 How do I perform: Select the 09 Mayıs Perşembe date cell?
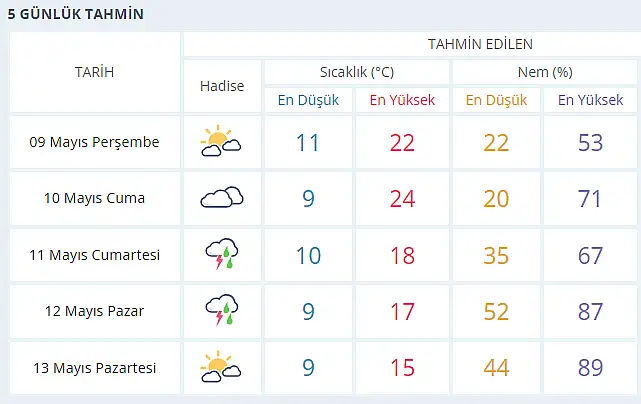click(94, 142)
